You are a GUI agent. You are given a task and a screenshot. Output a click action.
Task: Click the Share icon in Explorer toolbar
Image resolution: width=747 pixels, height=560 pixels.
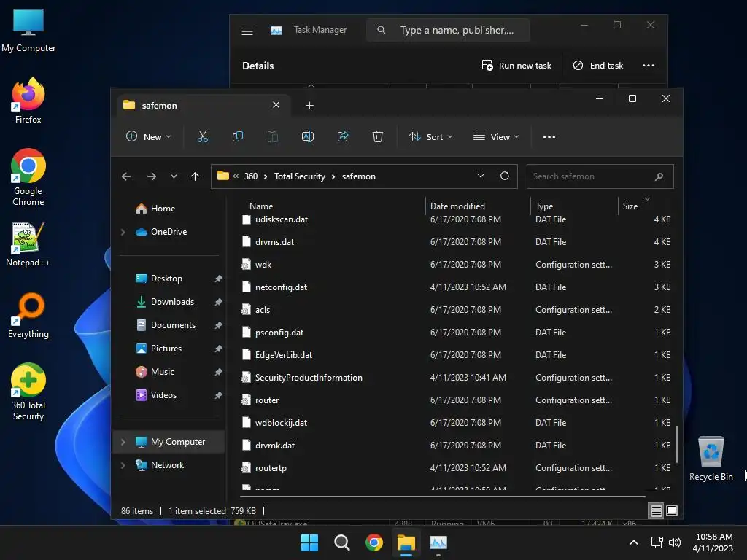click(343, 136)
